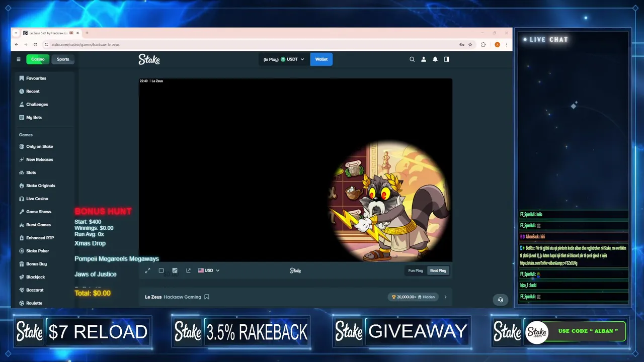Pop out the game window icon
The height and width of the screenshot is (362, 644).
pyautogui.click(x=188, y=270)
